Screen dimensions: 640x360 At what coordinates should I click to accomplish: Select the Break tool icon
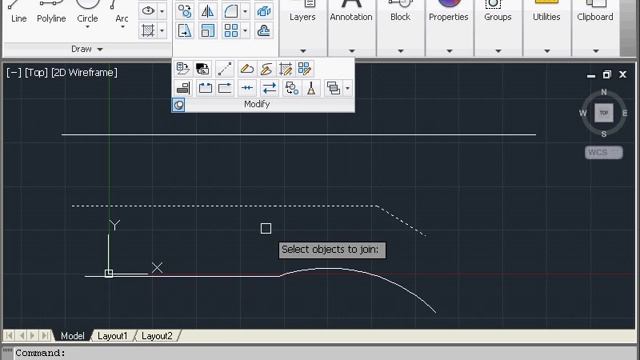point(205,88)
